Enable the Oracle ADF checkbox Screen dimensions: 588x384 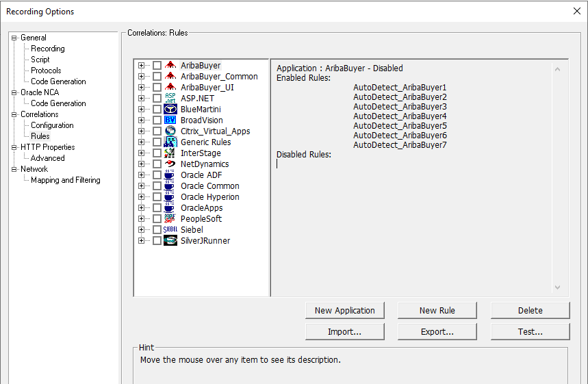[x=157, y=175]
